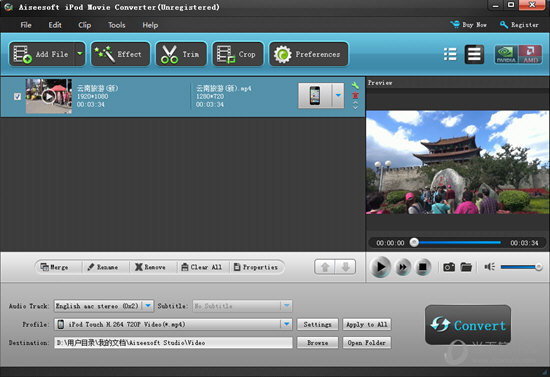Open the Effect editor
This screenshot has height=377, width=550.
click(x=121, y=54)
